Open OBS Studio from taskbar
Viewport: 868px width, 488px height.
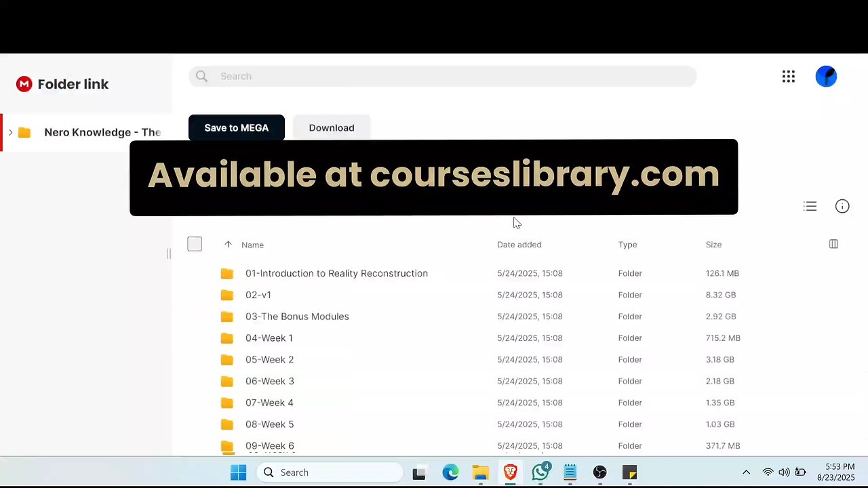point(599,472)
